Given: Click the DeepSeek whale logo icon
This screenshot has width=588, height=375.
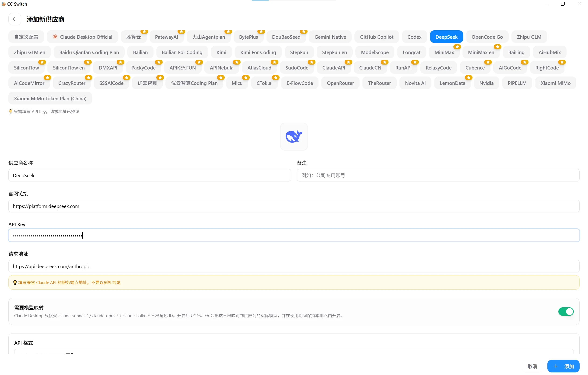Looking at the screenshot, I should [x=294, y=136].
